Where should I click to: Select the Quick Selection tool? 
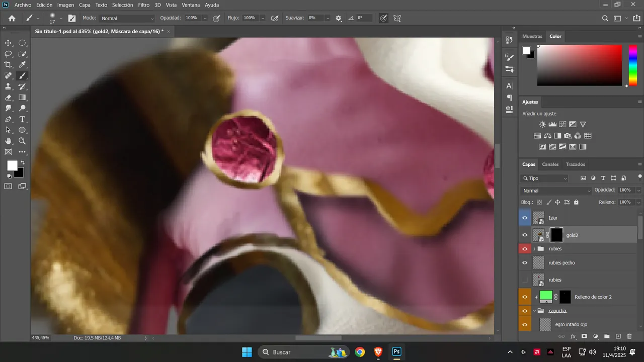[x=23, y=54]
